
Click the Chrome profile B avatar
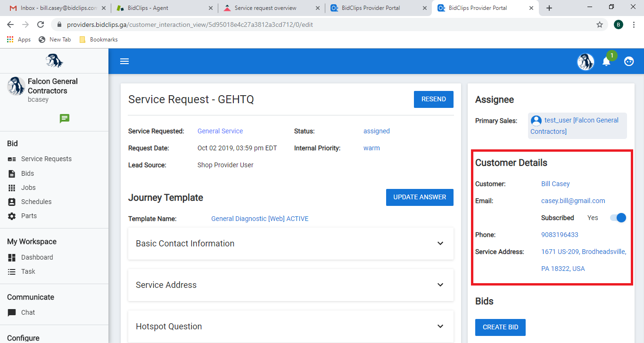tap(619, 25)
